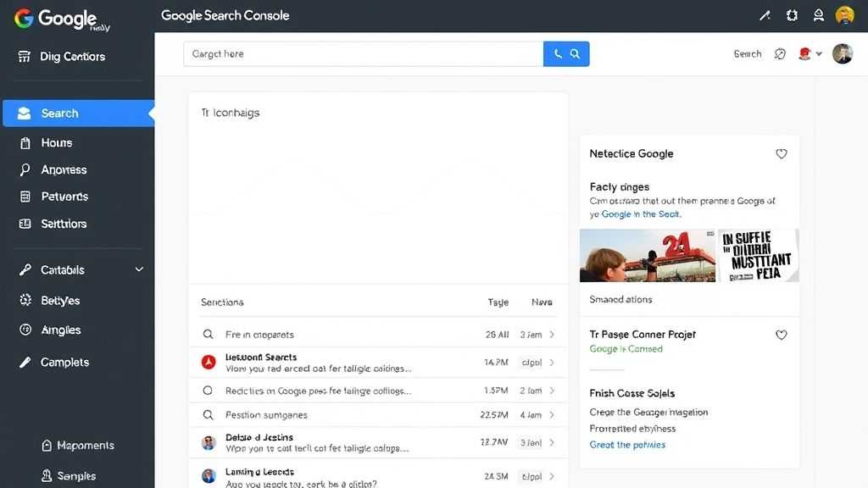Click the puzzle icon in top bar

coord(793,15)
